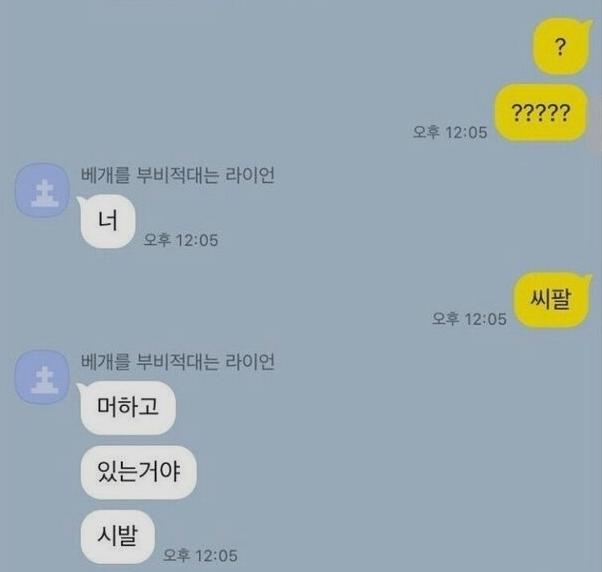602x572 pixels.
Task: Click the pointed tail of the '너' bubble
Action: click(x=80, y=200)
